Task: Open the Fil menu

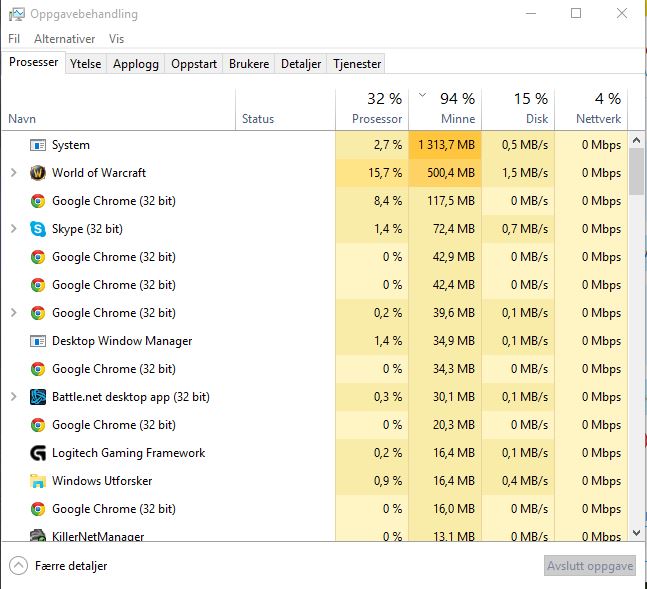Action: (x=14, y=39)
